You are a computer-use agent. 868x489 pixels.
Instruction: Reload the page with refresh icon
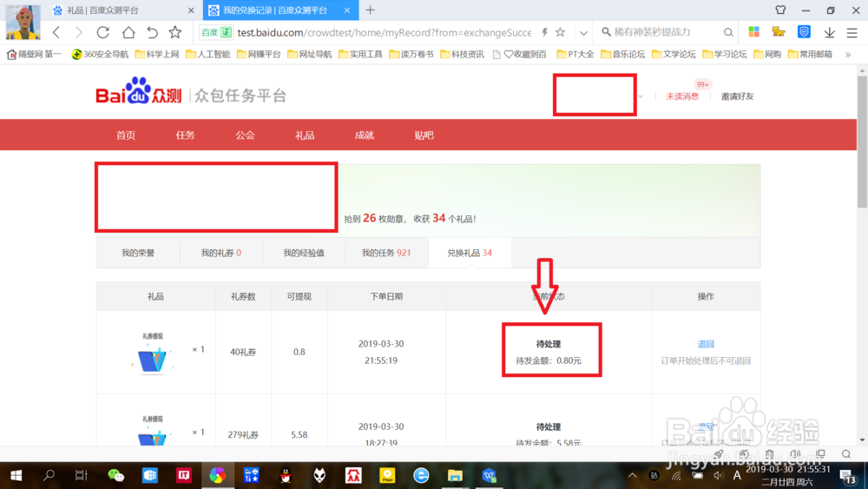coord(103,33)
